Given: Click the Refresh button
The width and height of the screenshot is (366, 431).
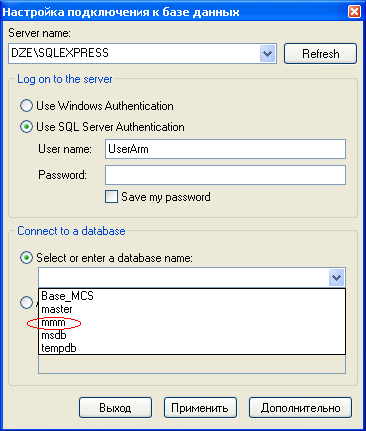Looking at the screenshot, I should tap(320, 53).
